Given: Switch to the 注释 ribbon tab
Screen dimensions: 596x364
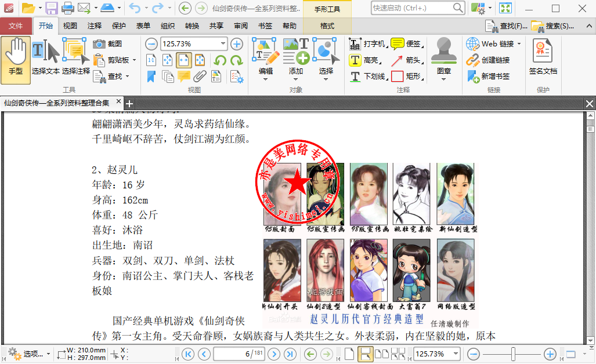Looking at the screenshot, I should [x=94, y=26].
